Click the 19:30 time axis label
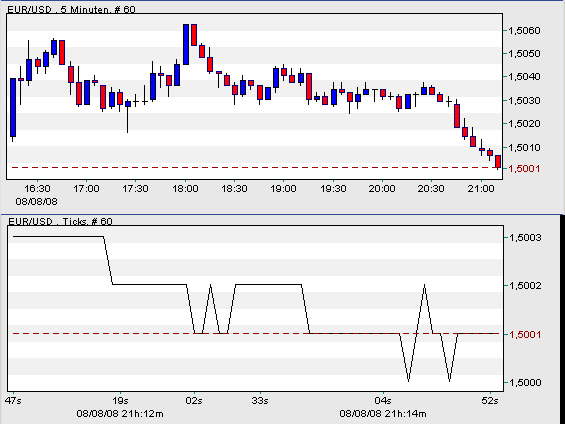 pos(333,189)
